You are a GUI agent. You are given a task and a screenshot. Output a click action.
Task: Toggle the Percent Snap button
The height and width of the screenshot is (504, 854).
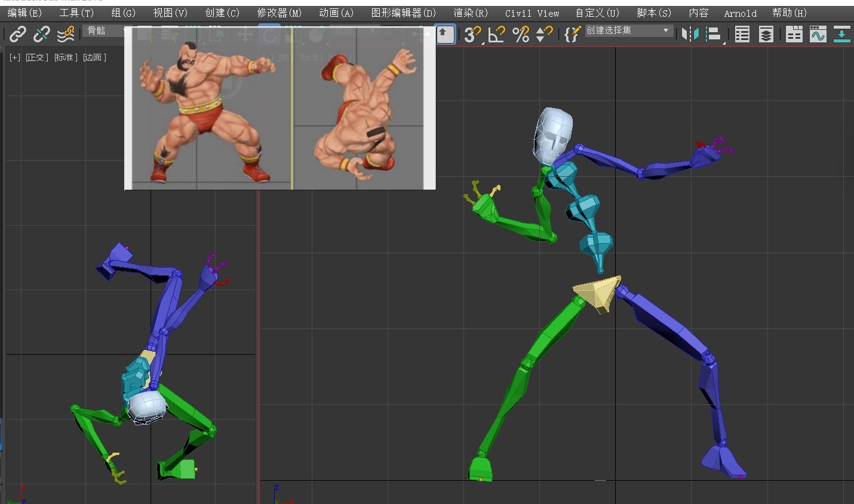[x=521, y=35]
